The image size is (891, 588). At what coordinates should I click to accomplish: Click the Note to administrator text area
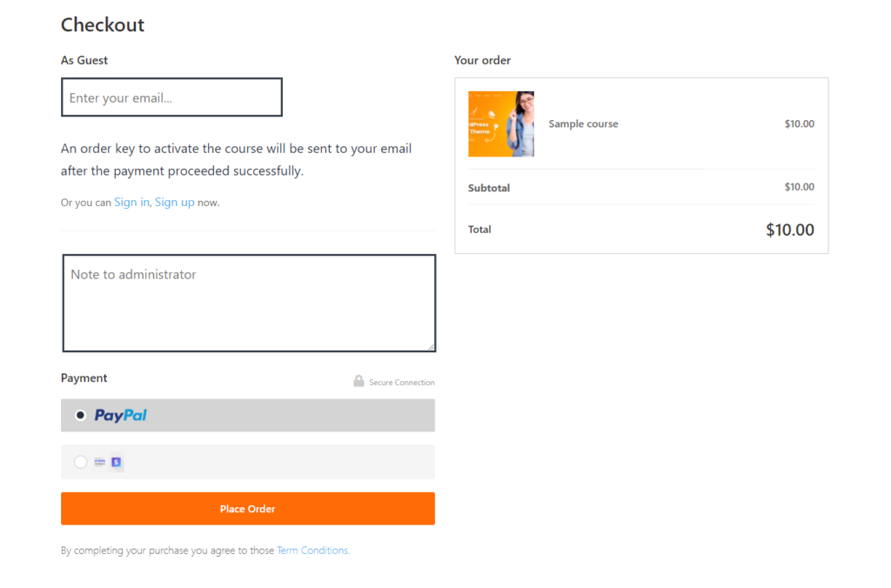click(x=249, y=304)
